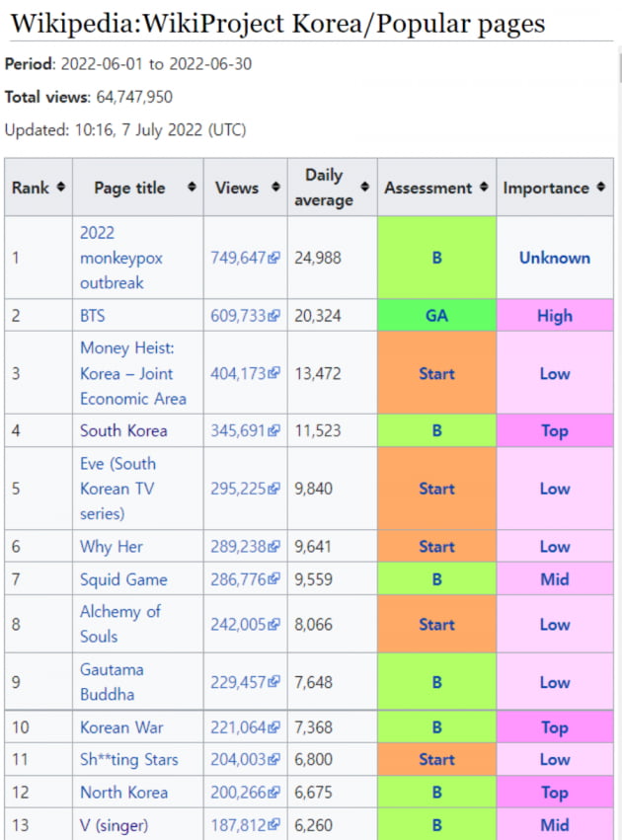Click external link icon beside 221,064
The image size is (622, 840).
273,726
